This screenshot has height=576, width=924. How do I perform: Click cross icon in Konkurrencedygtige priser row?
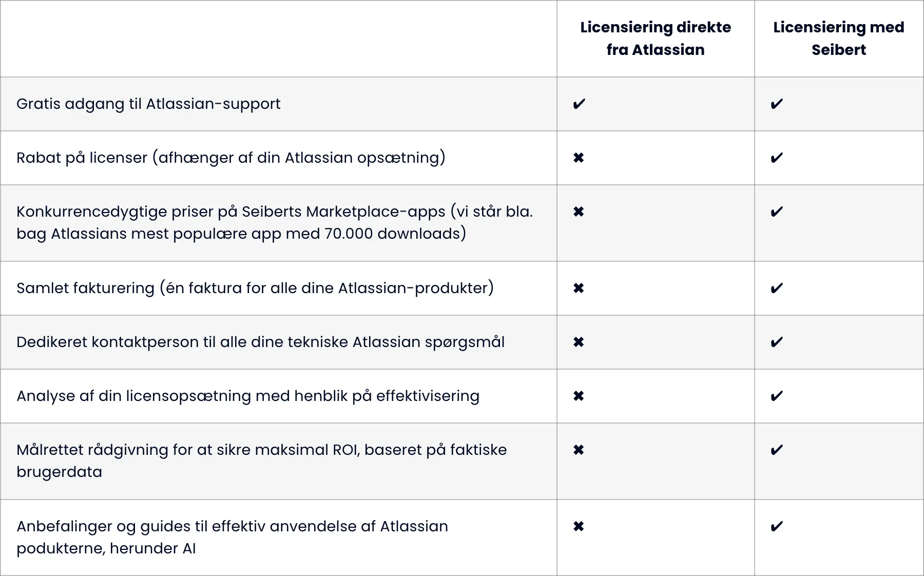(x=579, y=212)
